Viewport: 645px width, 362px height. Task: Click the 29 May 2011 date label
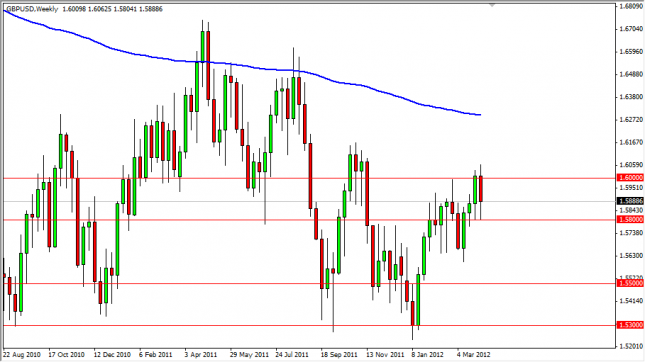pyautogui.click(x=249, y=354)
